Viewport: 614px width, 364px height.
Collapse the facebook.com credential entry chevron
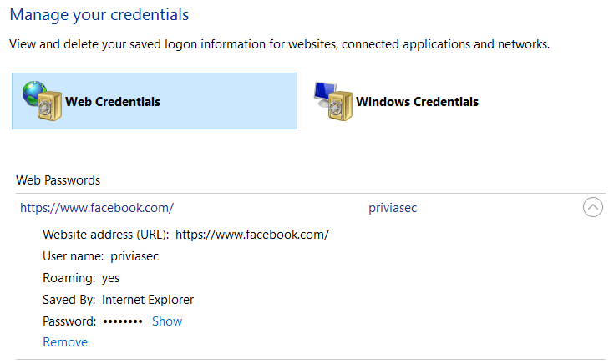coord(593,207)
